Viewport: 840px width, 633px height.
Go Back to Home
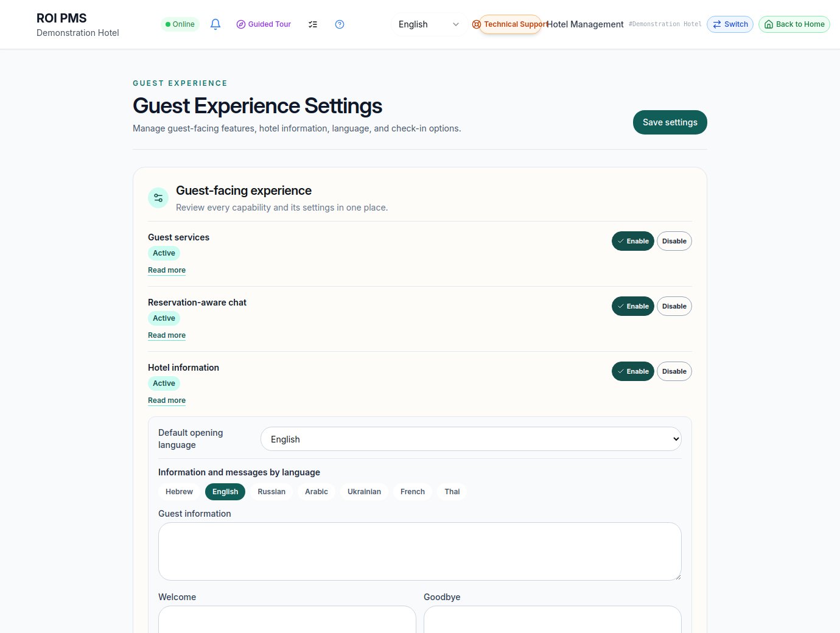794,24
